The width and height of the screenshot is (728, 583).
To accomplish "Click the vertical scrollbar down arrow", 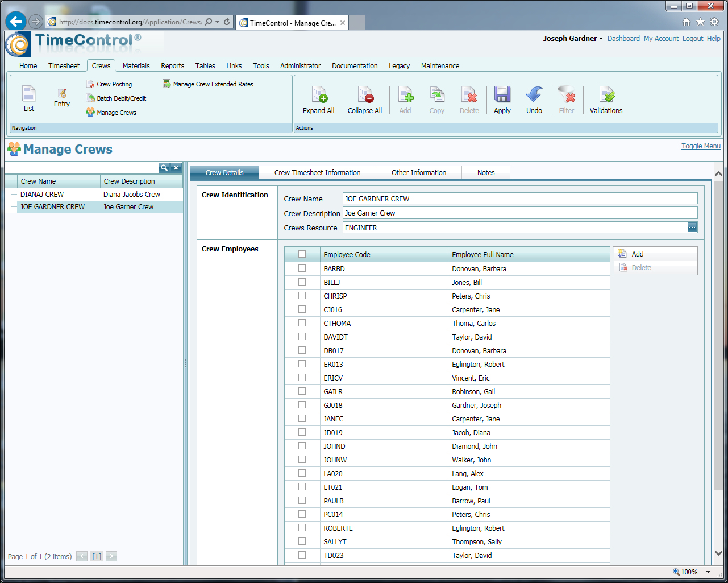I will (x=718, y=553).
